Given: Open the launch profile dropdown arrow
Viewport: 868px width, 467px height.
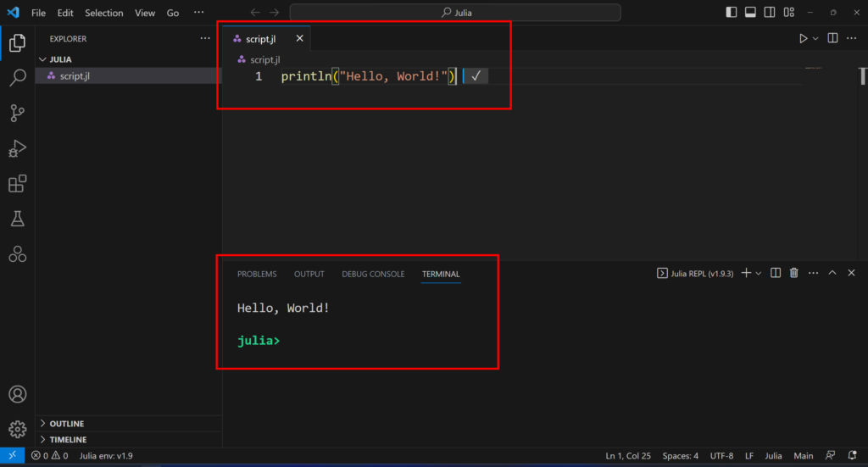Looking at the screenshot, I should (x=759, y=274).
